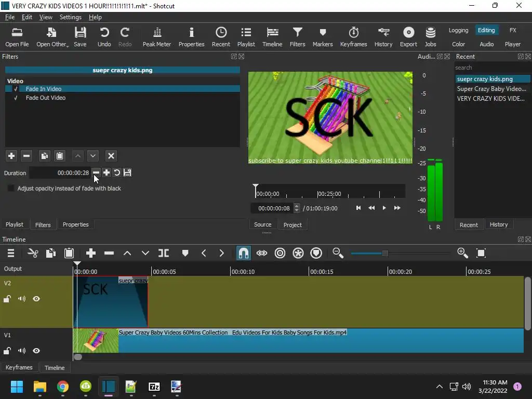Screen dimensions: 532x399
Task: Zoom timeline to fit
Action: (481, 253)
